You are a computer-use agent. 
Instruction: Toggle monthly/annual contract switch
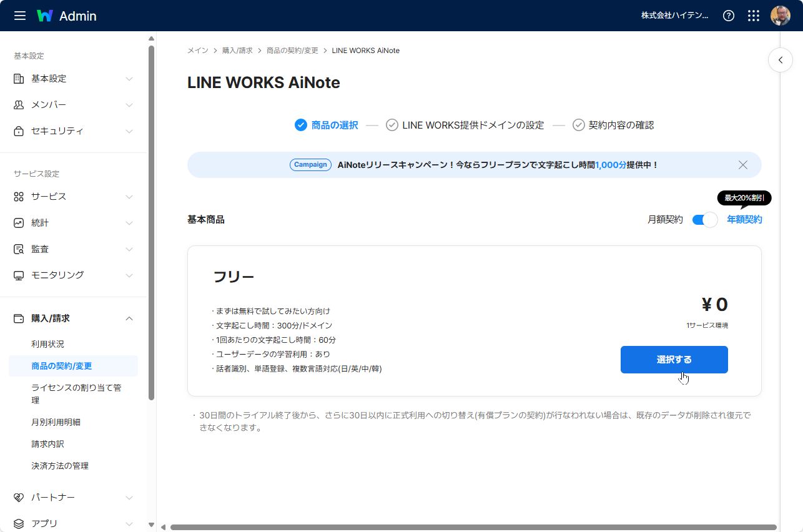click(x=705, y=220)
